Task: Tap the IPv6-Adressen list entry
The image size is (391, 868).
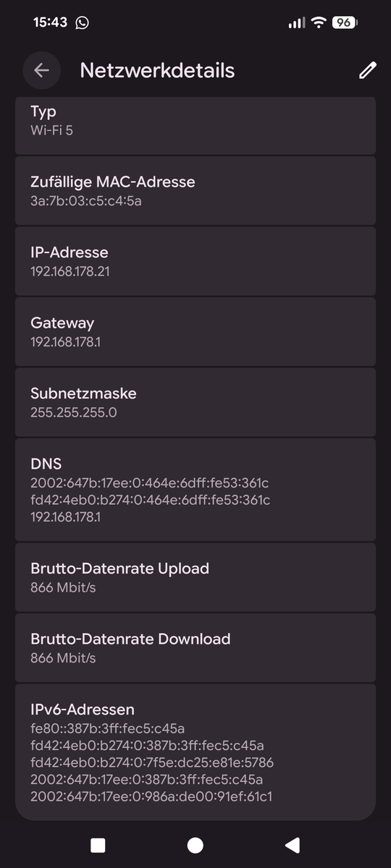Action: pos(195,752)
